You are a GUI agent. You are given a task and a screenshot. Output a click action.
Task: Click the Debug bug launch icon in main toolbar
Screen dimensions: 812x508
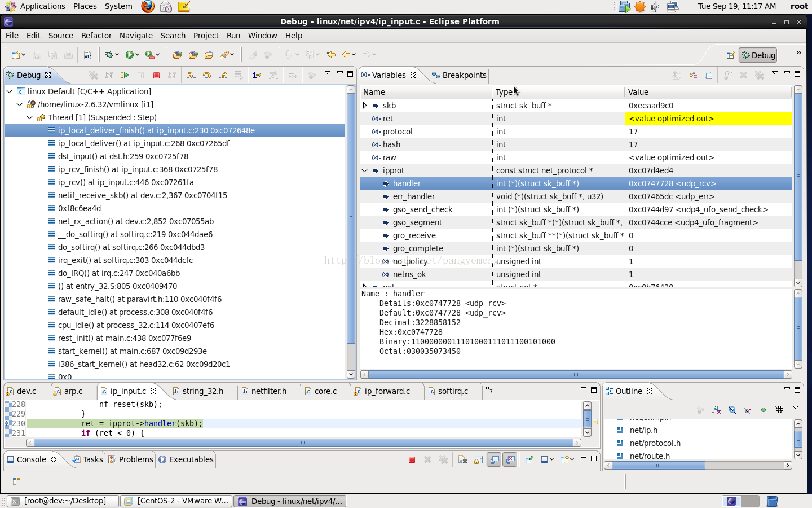(109, 55)
